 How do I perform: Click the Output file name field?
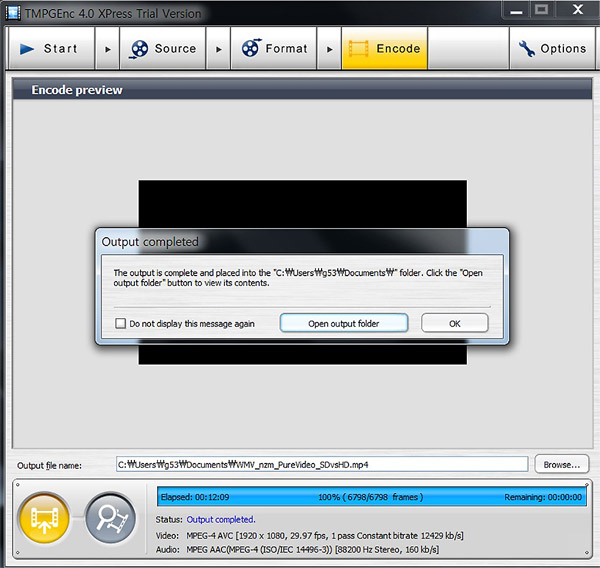(x=322, y=464)
